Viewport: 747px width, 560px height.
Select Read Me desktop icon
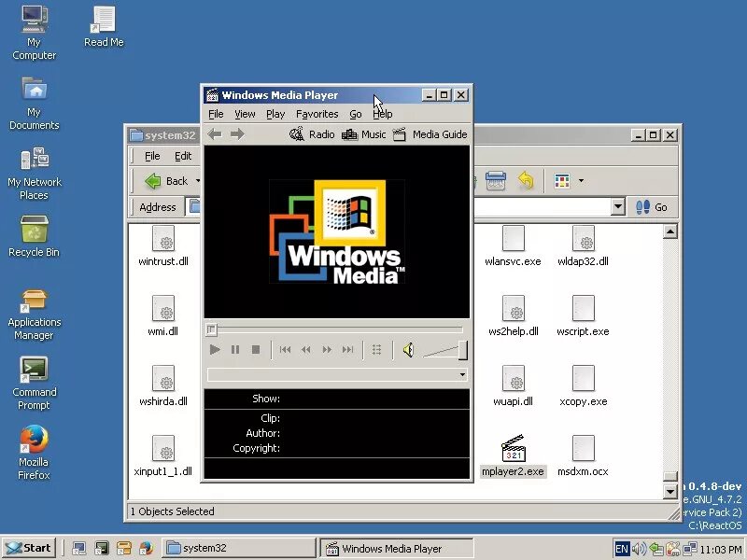pyautogui.click(x=104, y=28)
